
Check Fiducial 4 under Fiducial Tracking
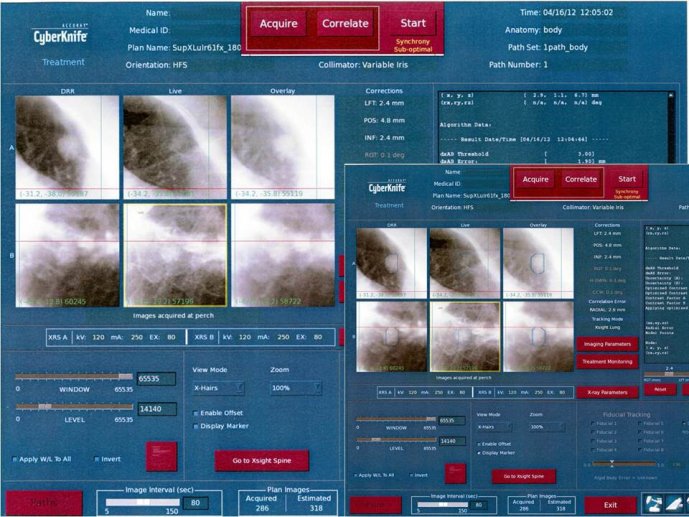[593, 450]
